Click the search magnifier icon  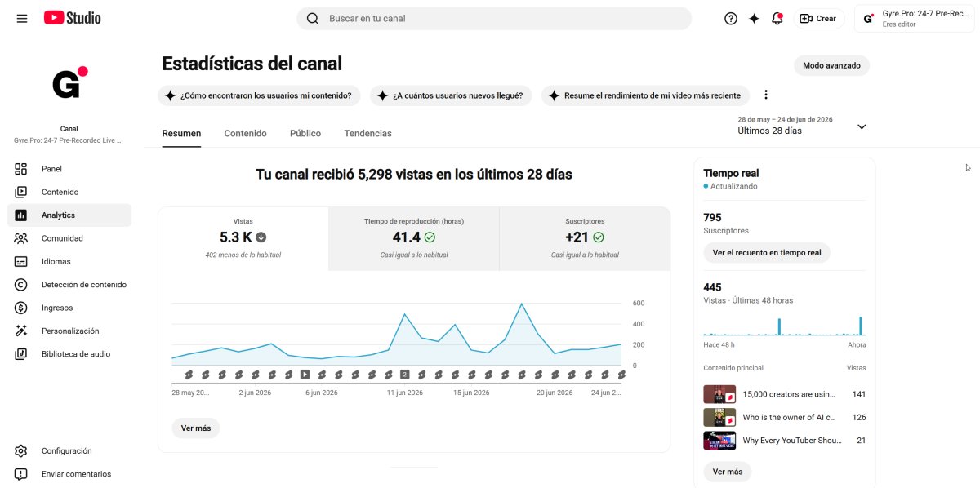[313, 18]
